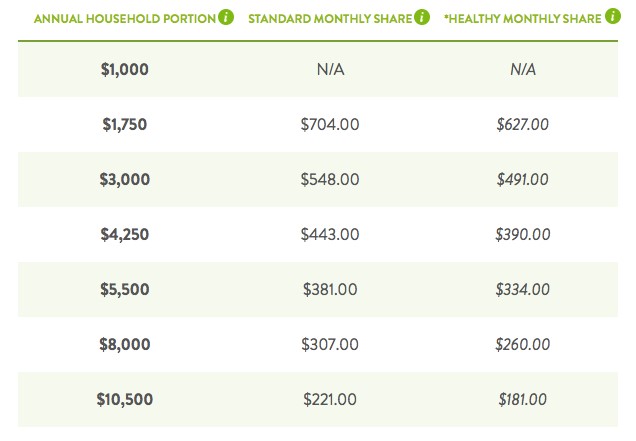Select the Annual Household Portion column header
This screenshot has height=441, width=636.
click(x=125, y=19)
